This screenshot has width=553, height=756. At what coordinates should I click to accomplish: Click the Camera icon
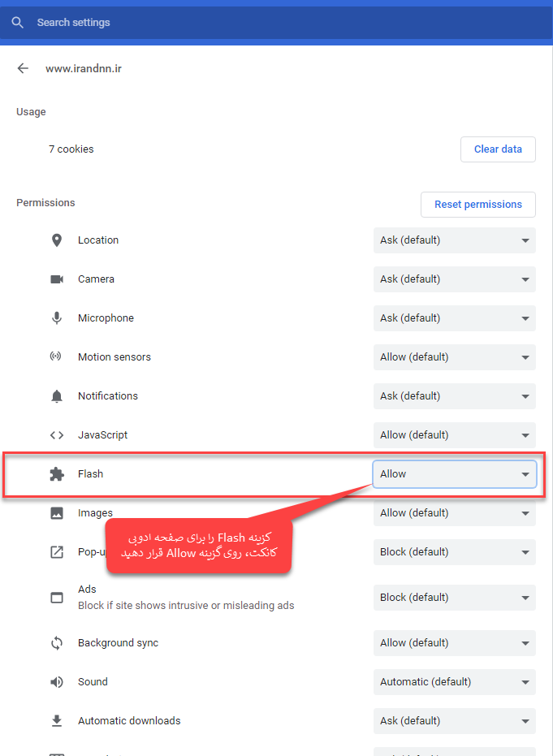(57, 279)
